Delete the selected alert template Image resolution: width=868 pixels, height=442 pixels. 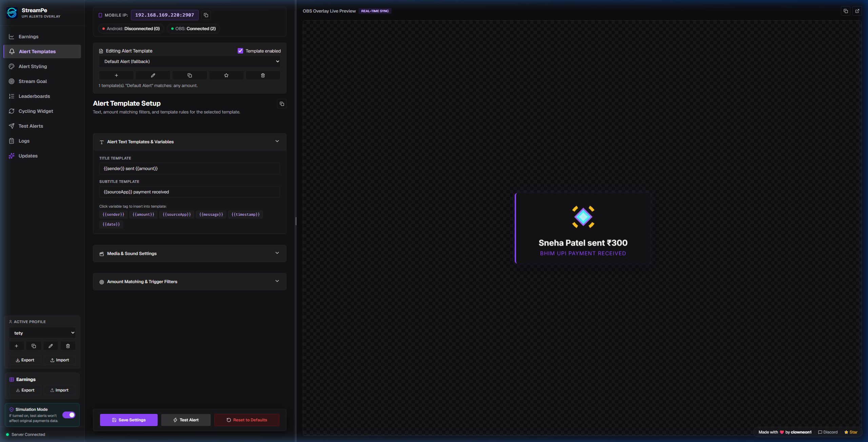[x=263, y=76]
